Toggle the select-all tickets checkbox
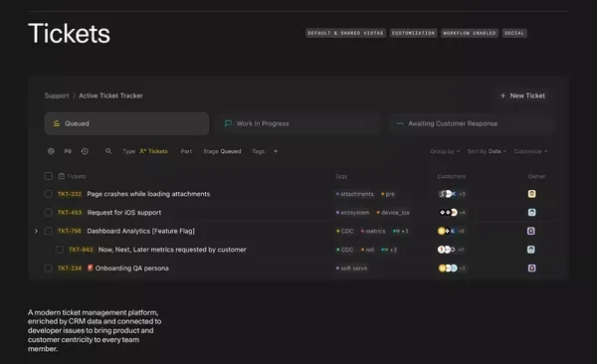The image size is (597, 364). [x=49, y=176]
